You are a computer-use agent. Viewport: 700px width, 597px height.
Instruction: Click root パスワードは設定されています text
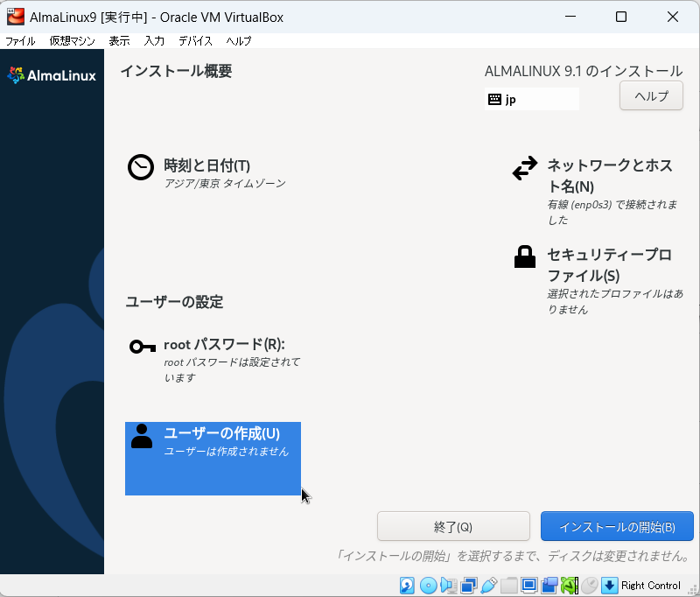[232, 369]
